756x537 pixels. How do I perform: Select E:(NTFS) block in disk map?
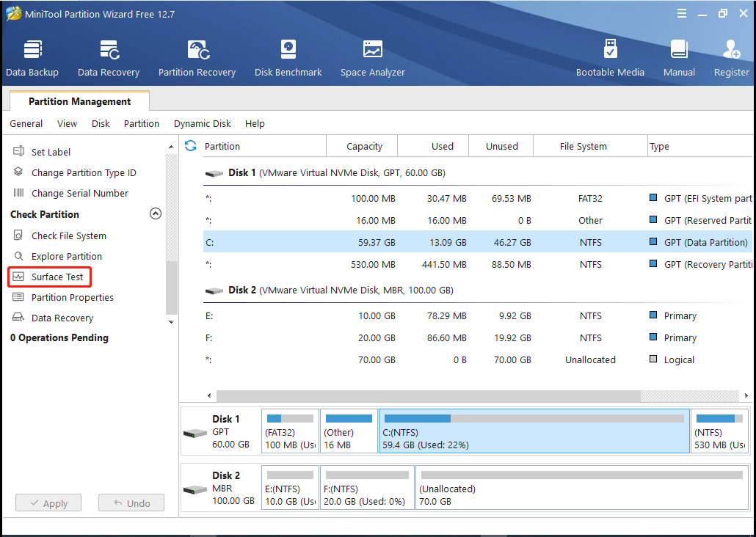(x=290, y=487)
